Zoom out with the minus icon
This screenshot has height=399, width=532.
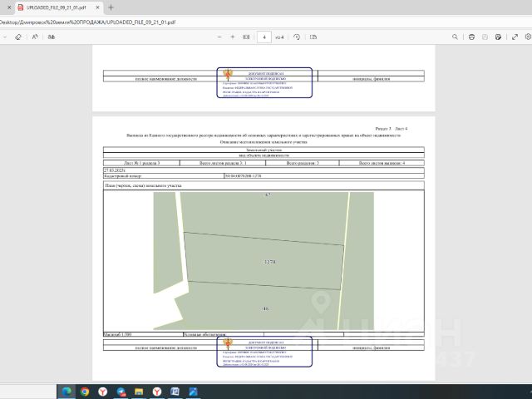click(x=219, y=37)
